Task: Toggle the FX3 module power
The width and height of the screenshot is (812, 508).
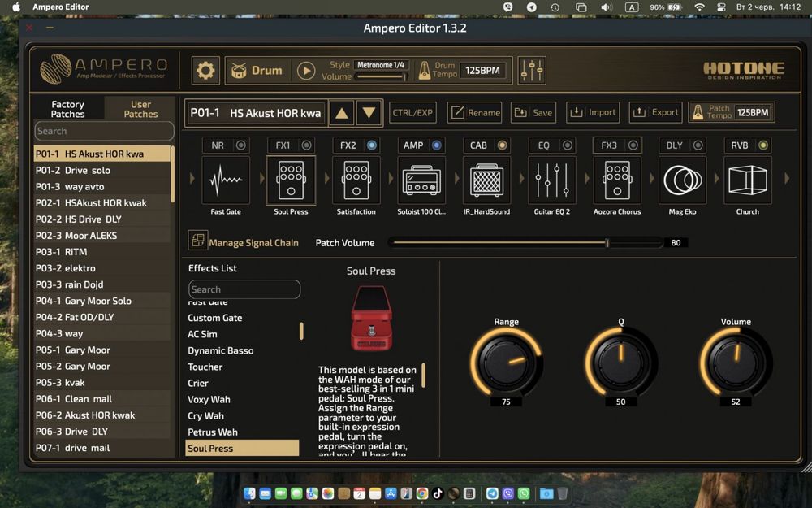Action: (x=633, y=145)
